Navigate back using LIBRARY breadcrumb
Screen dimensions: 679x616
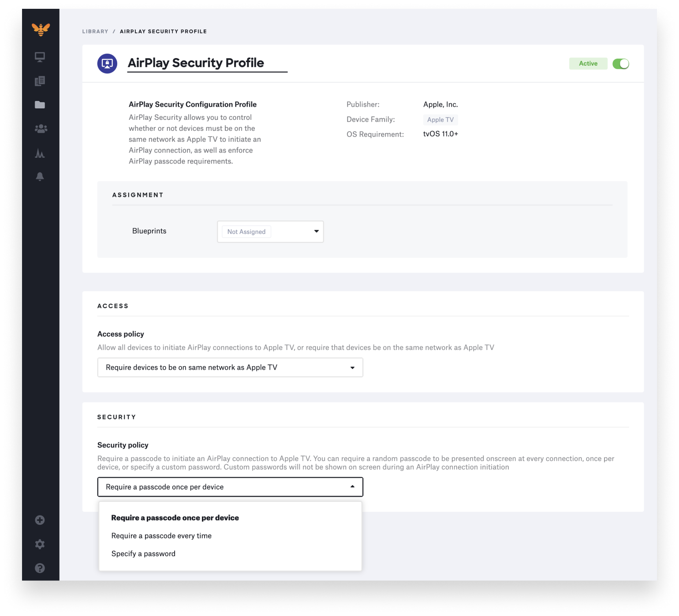pos(95,31)
